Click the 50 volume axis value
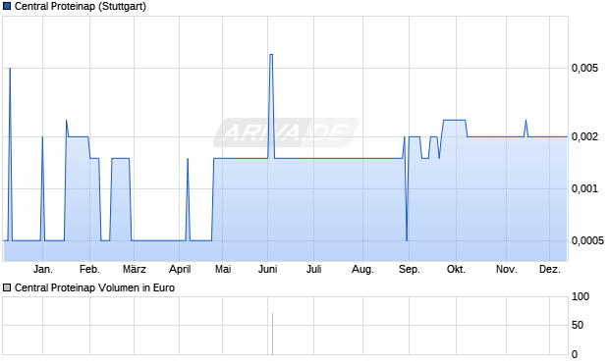The image size is (609, 364). coord(578,325)
